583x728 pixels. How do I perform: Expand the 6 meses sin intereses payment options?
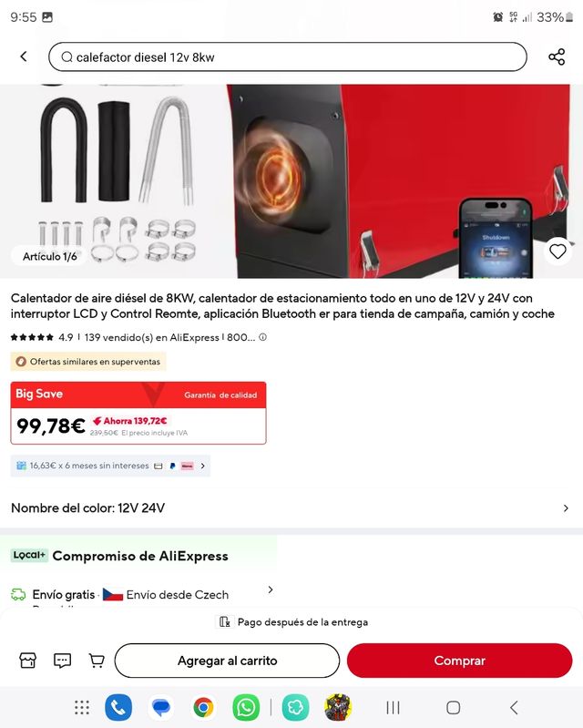pyautogui.click(x=110, y=466)
